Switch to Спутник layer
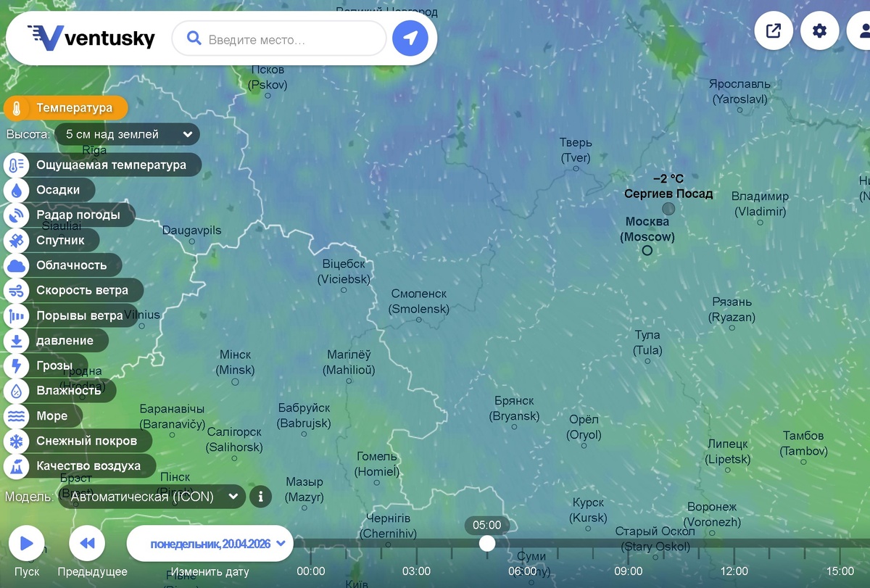 [51, 240]
